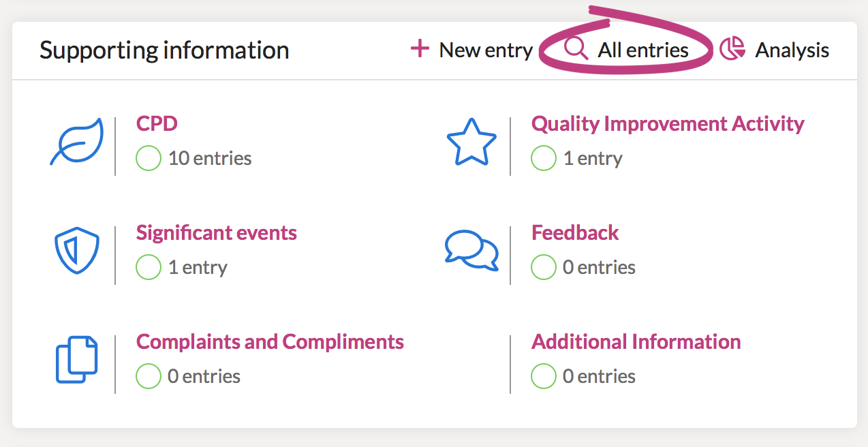Open the Analysis view
The height and width of the screenshot is (447, 868).
pos(792,50)
